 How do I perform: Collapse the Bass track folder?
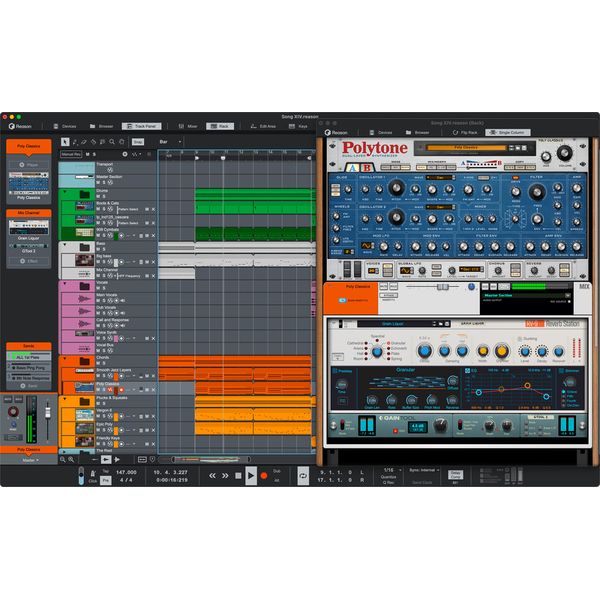point(65,244)
